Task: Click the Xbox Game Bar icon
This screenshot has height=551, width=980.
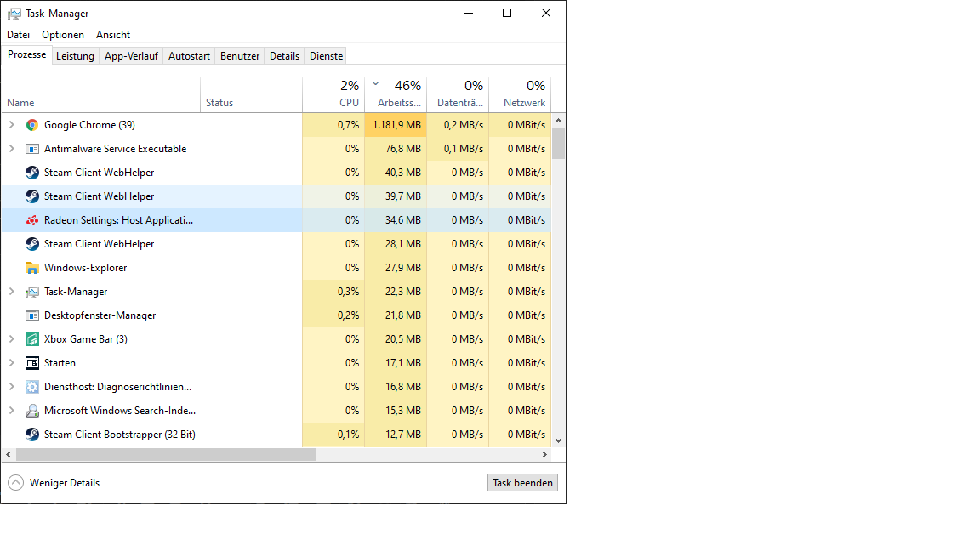Action: click(31, 339)
